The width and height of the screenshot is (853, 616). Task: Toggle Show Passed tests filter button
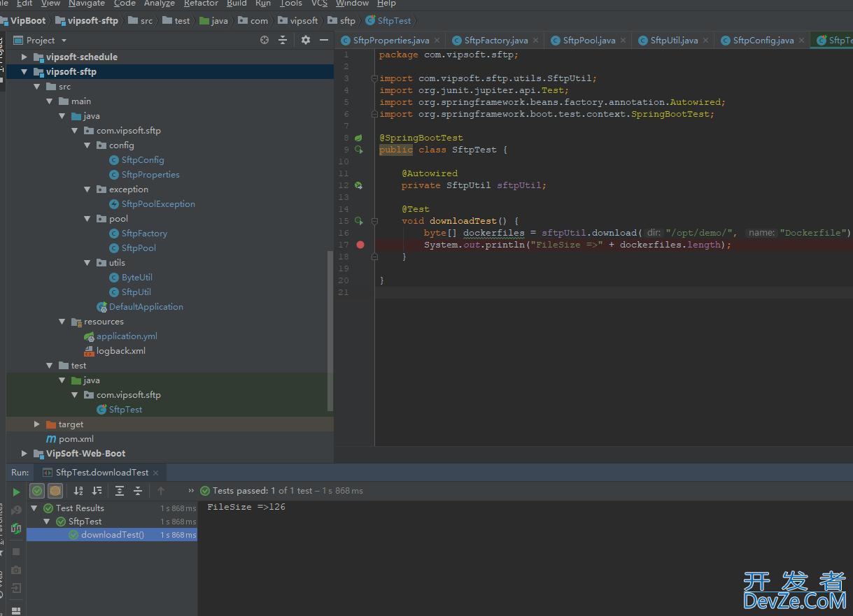[x=37, y=491]
